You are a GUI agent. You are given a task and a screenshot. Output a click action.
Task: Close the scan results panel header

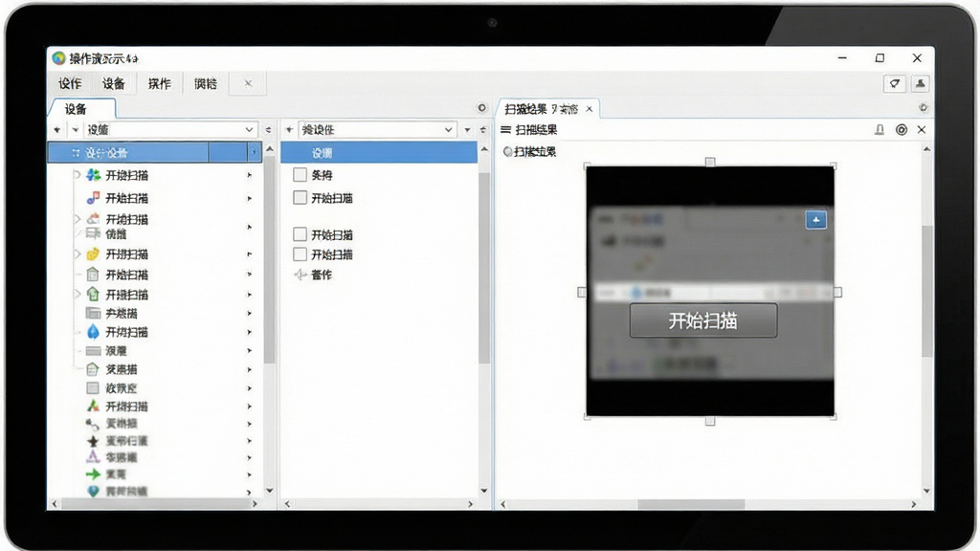click(x=922, y=129)
